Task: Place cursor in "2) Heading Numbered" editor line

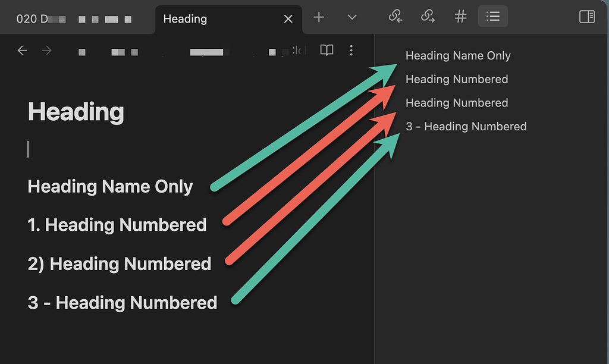Action: coord(120,264)
